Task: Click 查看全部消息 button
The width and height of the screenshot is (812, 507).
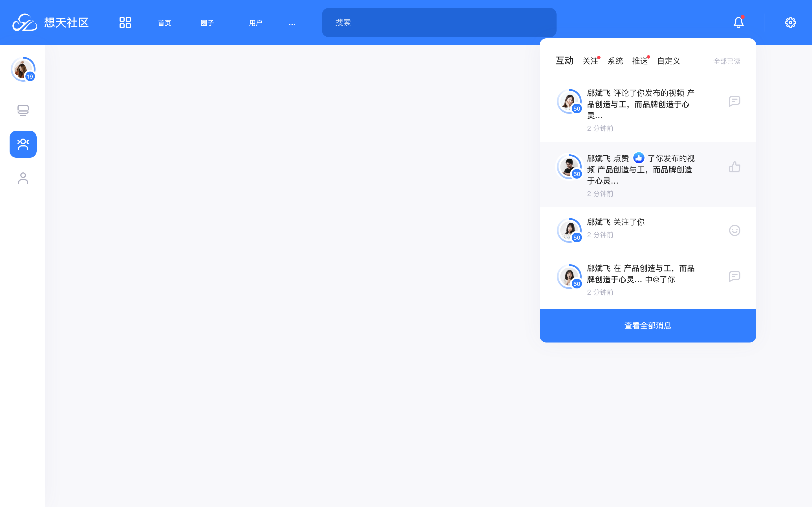Action: (x=648, y=325)
